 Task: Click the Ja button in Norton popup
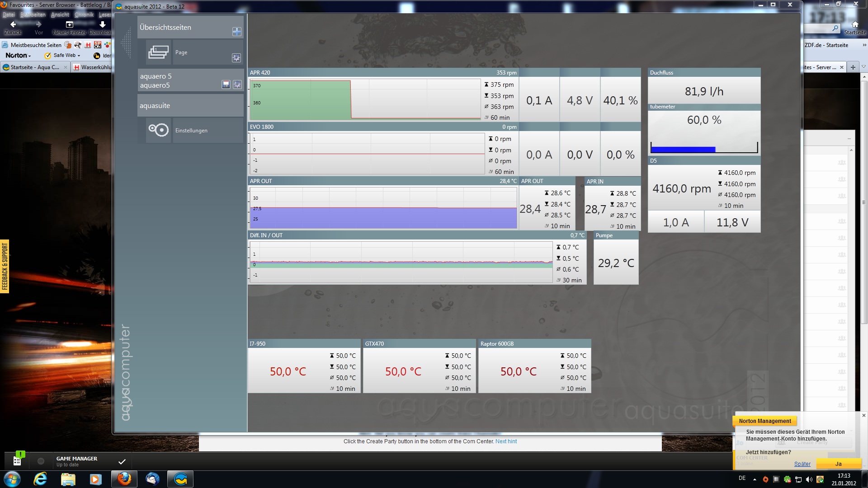click(x=838, y=464)
